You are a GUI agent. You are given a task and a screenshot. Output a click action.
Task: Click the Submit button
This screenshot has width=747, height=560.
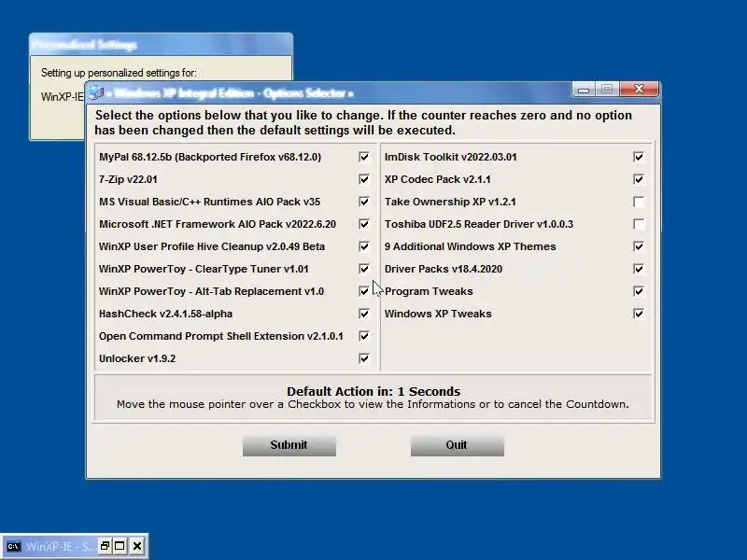(289, 446)
